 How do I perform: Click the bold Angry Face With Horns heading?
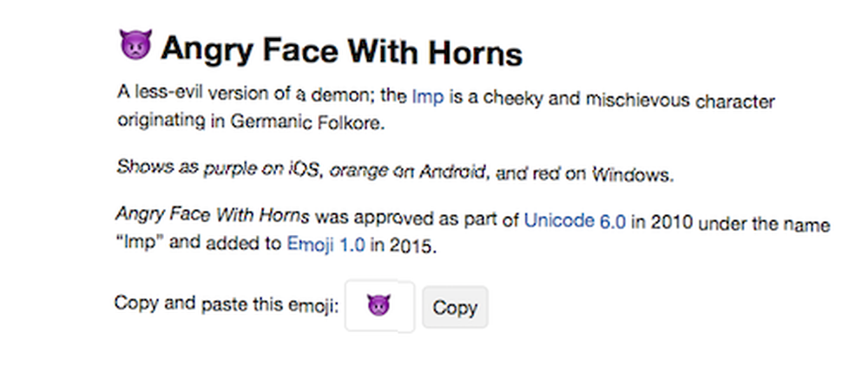tap(341, 51)
